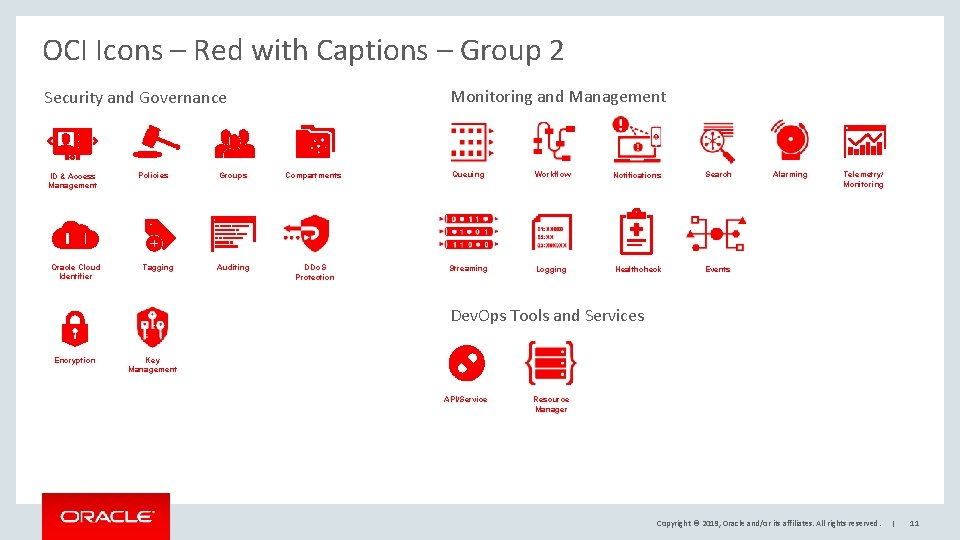Click the 'DevOps Tools and Services' heading

pyautogui.click(x=547, y=316)
